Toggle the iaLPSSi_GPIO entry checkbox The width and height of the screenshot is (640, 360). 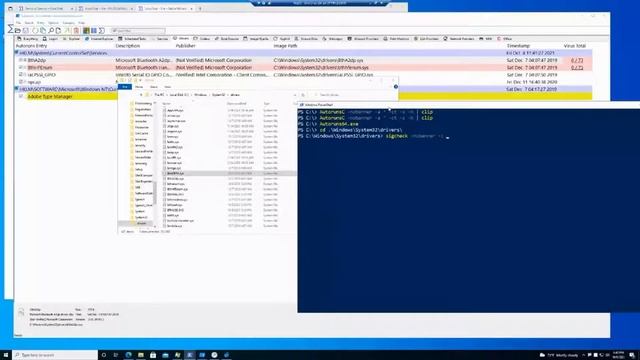pyautogui.click(x=21, y=75)
